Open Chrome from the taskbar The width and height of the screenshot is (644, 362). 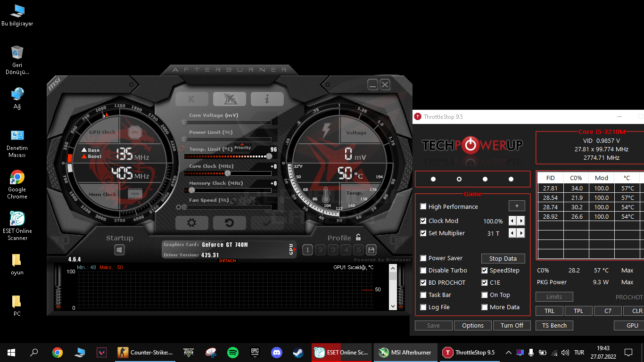pyautogui.click(x=58, y=352)
